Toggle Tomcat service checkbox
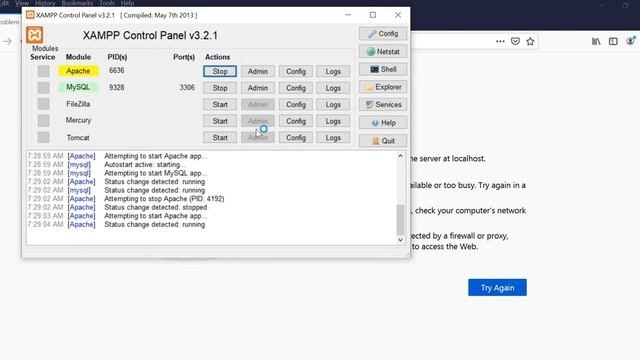The image size is (640, 360). click(x=43, y=137)
